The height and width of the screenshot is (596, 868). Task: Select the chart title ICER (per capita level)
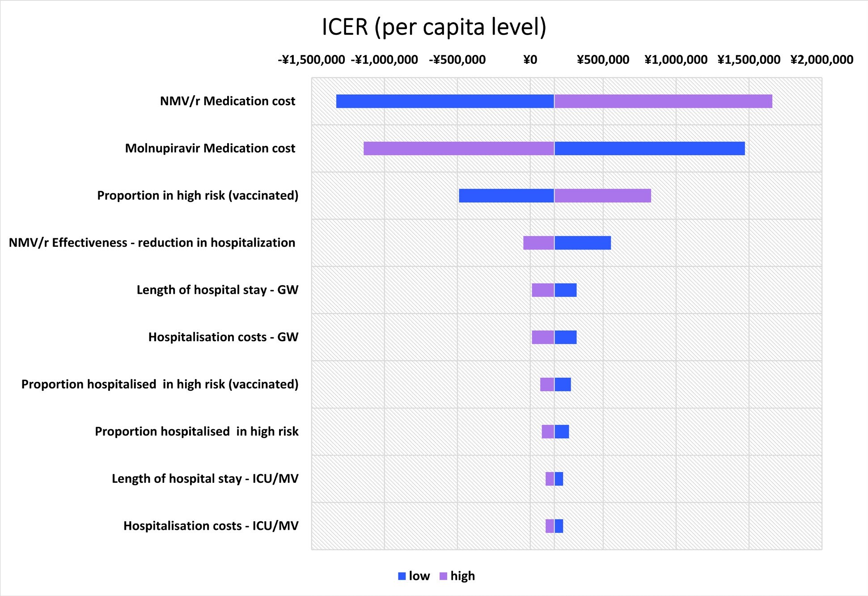point(434,27)
